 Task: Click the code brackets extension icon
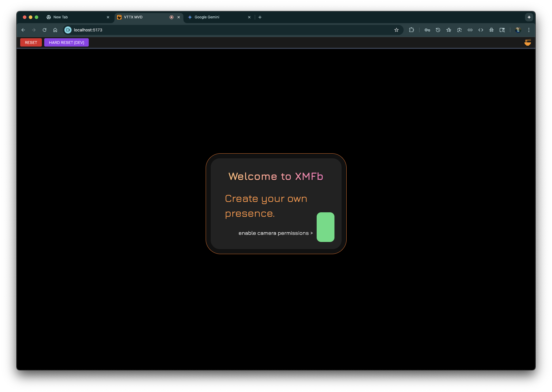pyautogui.click(x=481, y=30)
